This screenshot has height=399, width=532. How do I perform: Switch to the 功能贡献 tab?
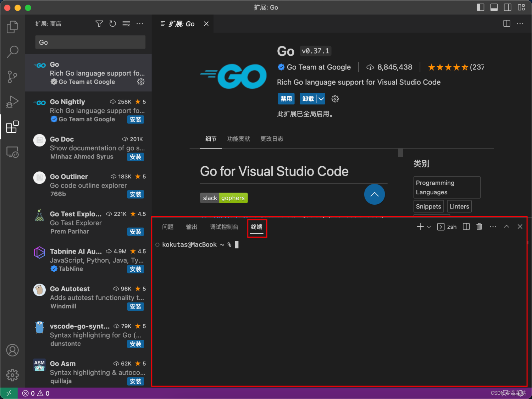[x=238, y=139]
